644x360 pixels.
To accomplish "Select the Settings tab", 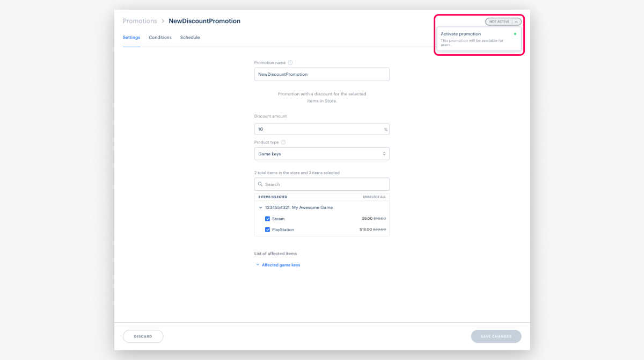I will pyautogui.click(x=131, y=38).
